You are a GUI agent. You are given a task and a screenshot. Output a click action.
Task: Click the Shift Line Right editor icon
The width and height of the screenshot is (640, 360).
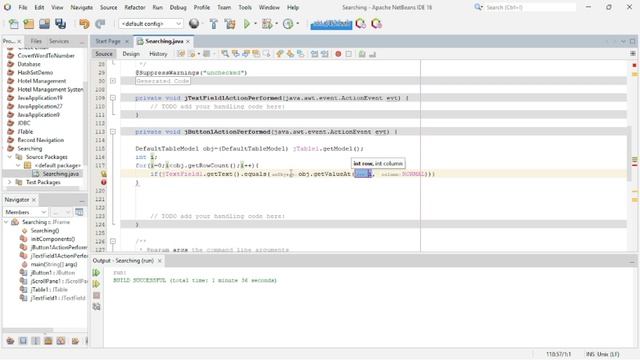pyautogui.click(x=325, y=54)
